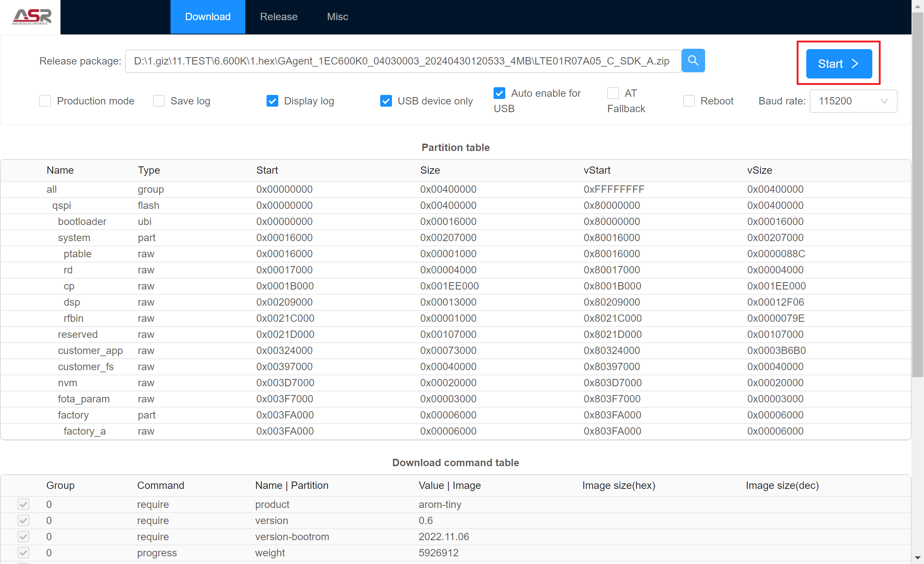Open the Misc tab
924x564 pixels.
[337, 17]
